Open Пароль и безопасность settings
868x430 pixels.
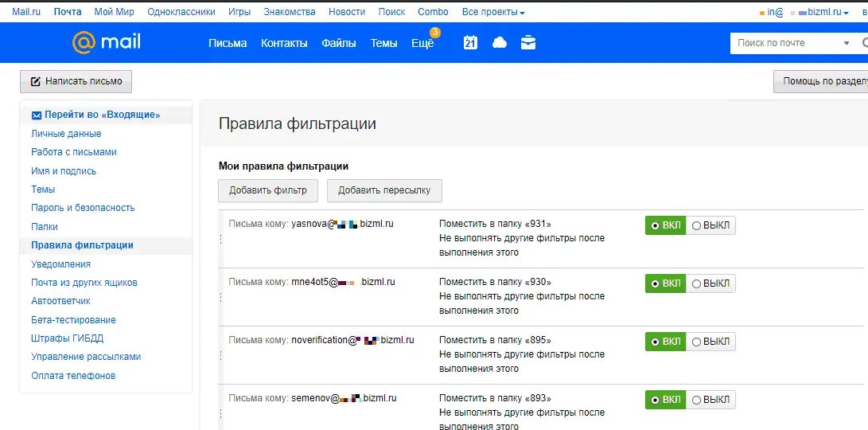(83, 208)
